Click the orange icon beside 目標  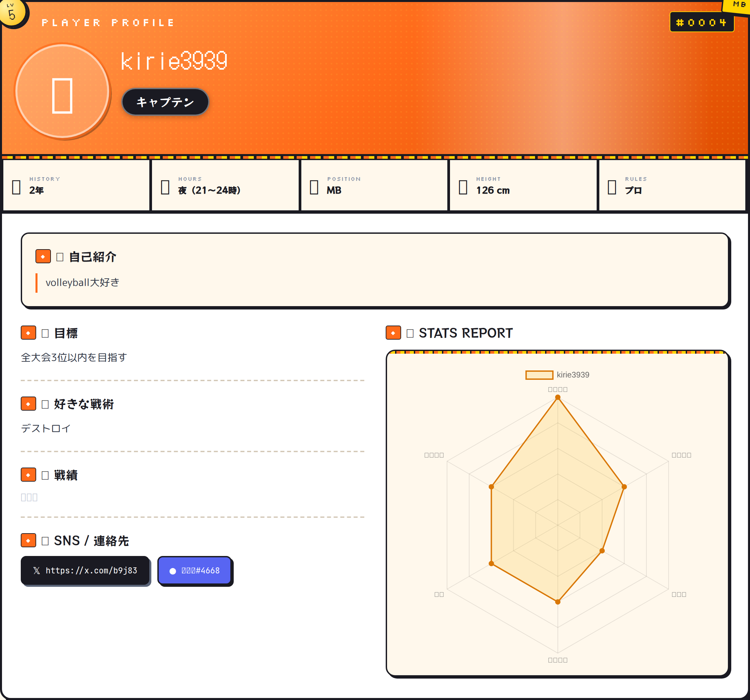28,333
